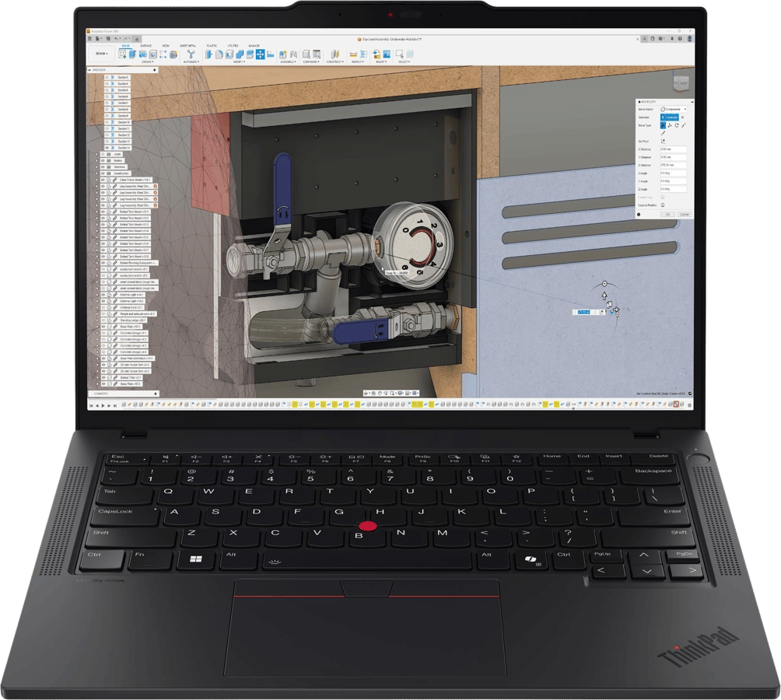Click the ViewCube in viewport corner
The width and height of the screenshot is (781, 700).
coord(681,82)
